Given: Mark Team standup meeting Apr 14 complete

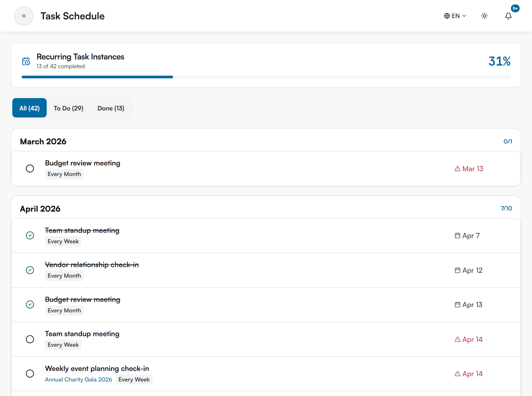Looking at the screenshot, I should [x=30, y=339].
